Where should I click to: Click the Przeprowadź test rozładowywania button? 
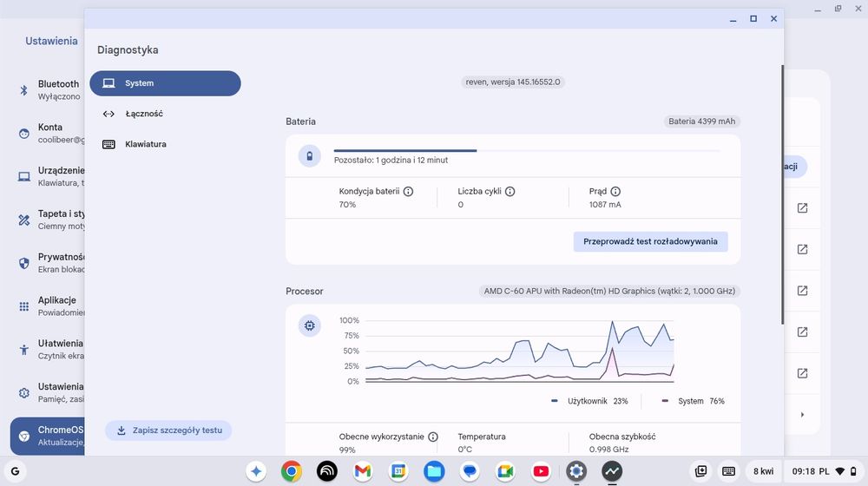pos(650,241)
